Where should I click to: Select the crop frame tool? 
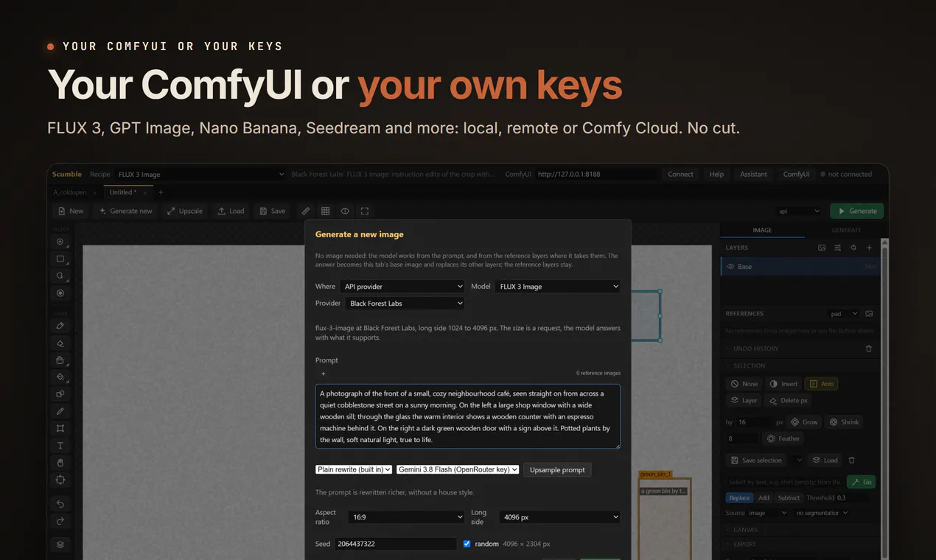point(60,428)
